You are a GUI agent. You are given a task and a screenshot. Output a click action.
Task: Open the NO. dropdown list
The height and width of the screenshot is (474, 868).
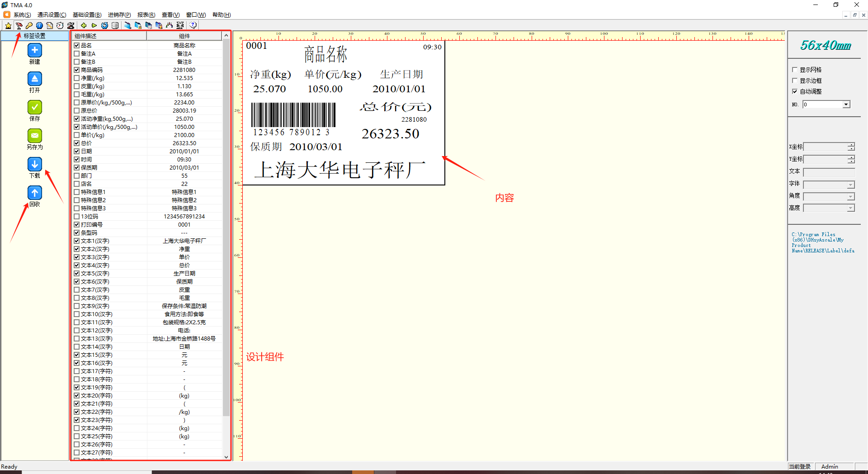tap(846, 104)
